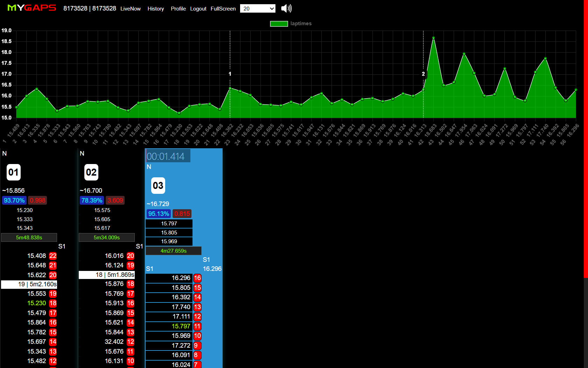Viewport: 588px width, 368px height.
Task: Open the LiveNow view
Action: 130,9
